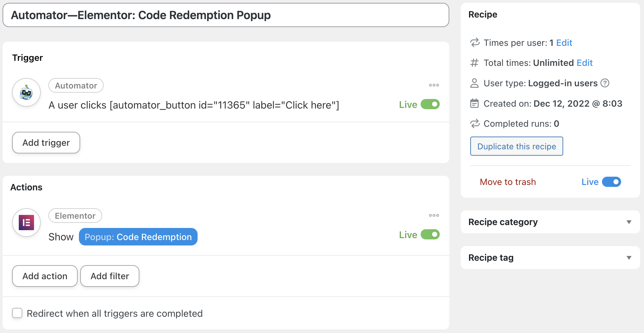
Task: Click the Logged-in users help question mark
Action: (605, 83)
